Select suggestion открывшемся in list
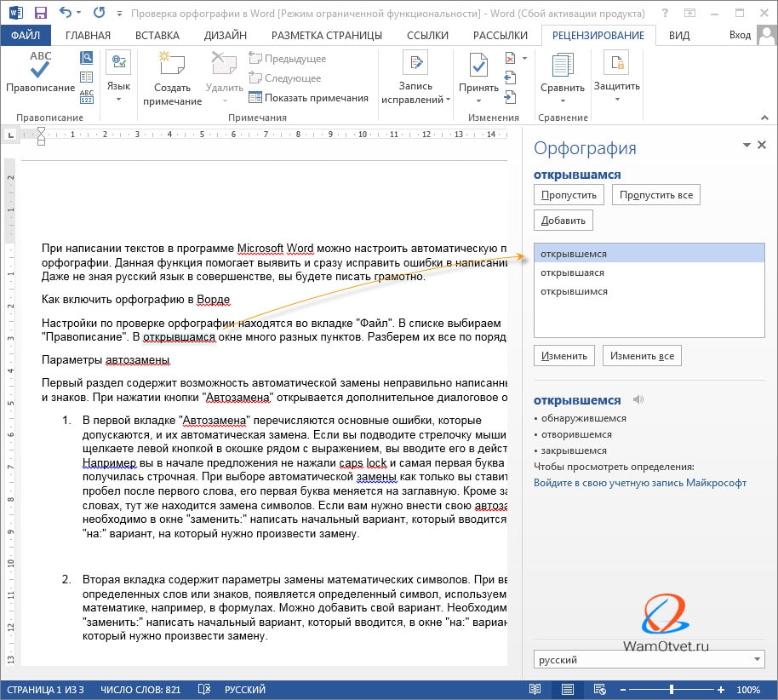778x700 pixels. click(649, 254)
